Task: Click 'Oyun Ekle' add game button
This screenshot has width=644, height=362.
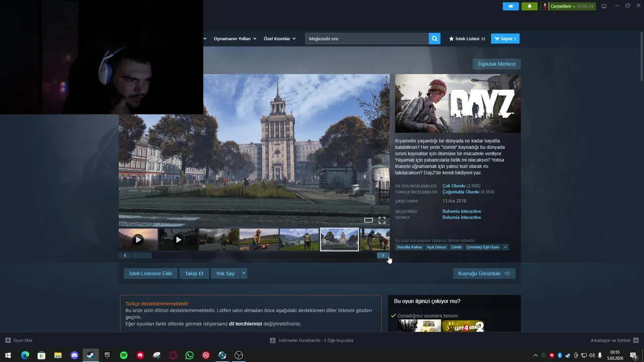Action: point(19,340)
